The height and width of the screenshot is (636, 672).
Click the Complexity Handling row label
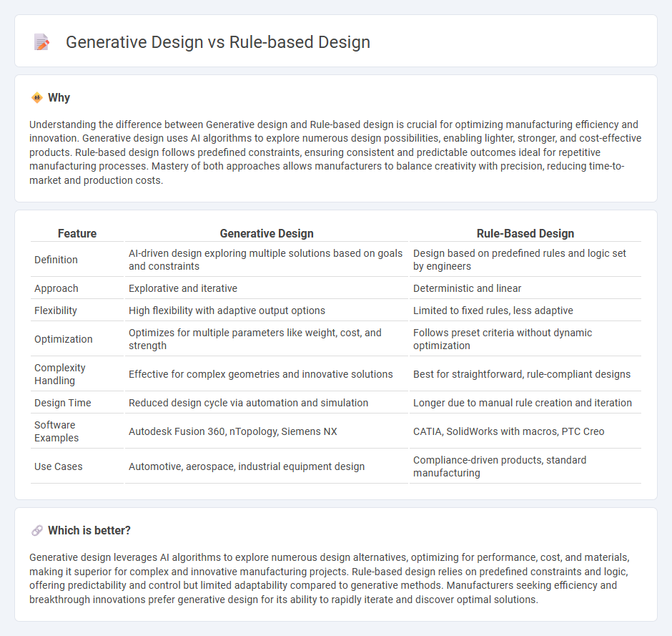pos(59,373)
